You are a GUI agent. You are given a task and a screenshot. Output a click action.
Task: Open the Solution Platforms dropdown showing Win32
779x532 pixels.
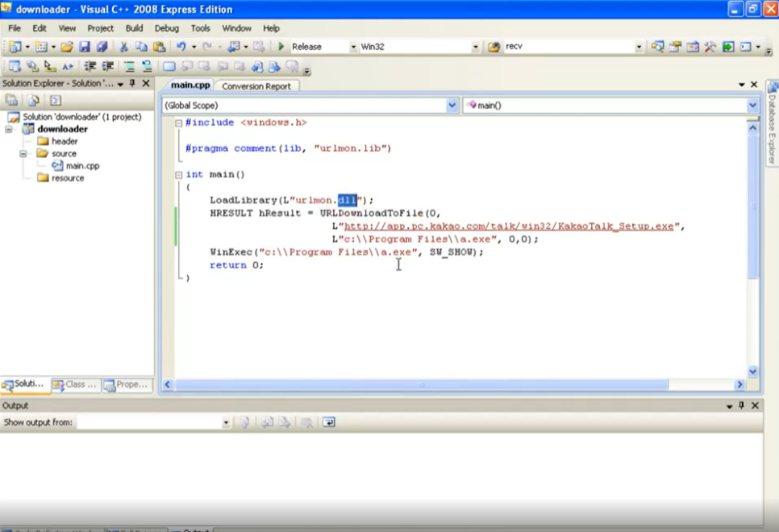click(476, 47)
